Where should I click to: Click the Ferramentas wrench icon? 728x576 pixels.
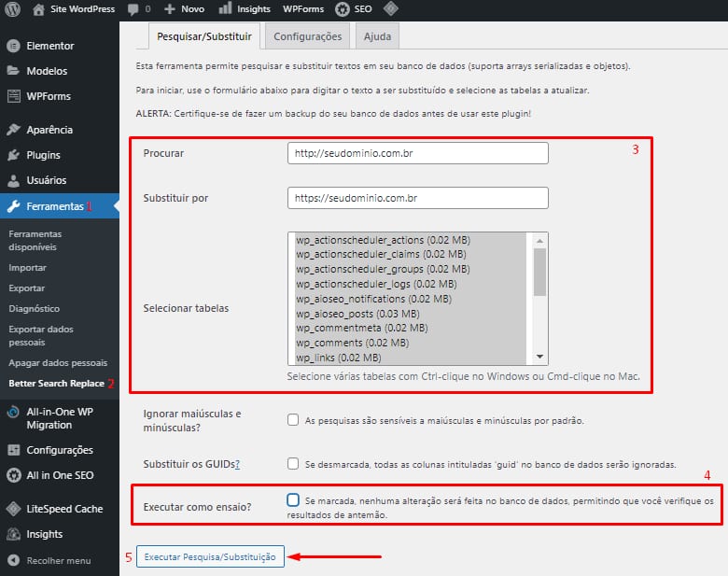[13, 205]
